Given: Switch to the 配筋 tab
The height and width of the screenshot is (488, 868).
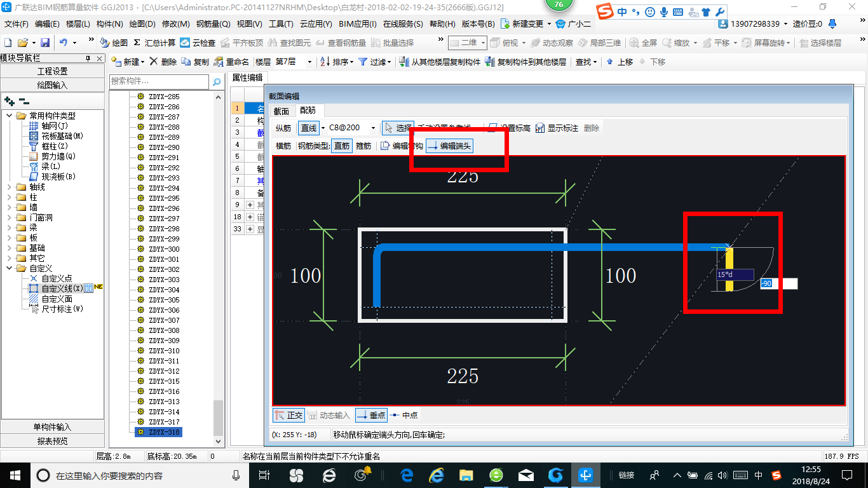Looking at the screenshot, I should (x=308, y=111).
